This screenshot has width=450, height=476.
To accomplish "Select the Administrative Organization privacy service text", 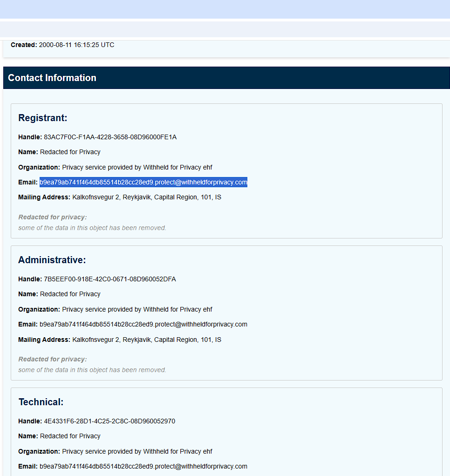I will click(137, 309).
